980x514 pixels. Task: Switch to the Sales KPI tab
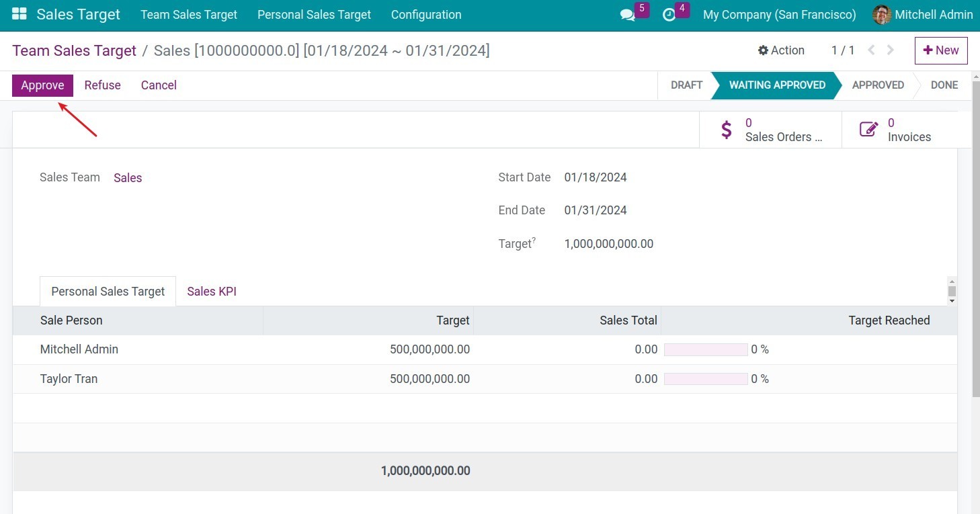coord(212,292)
